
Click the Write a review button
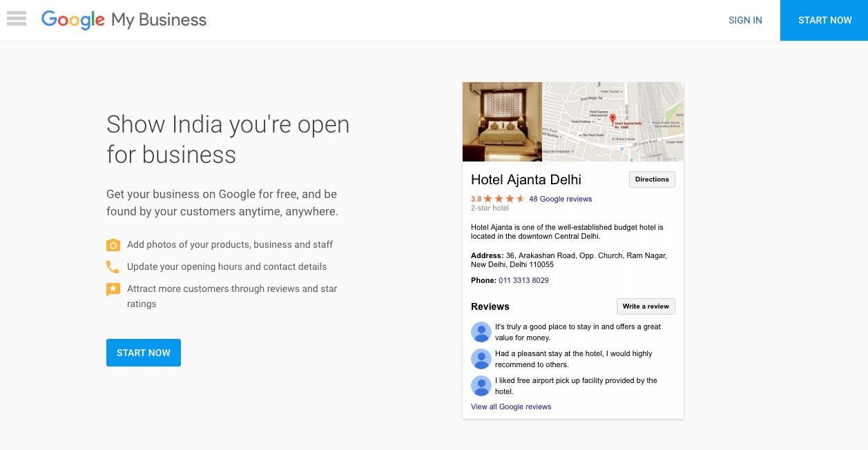[646, 306]
